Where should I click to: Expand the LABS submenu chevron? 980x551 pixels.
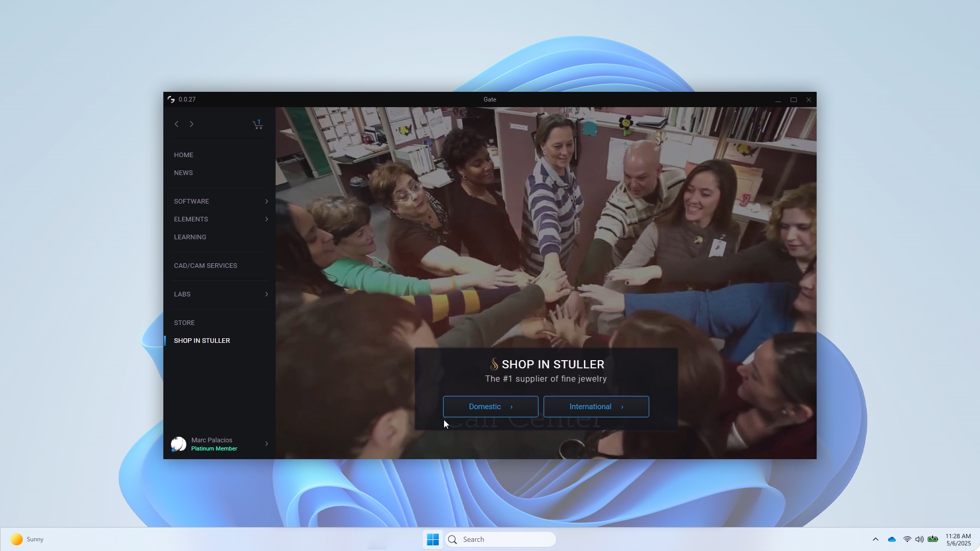pyautogui.click(x=266, y=294)
